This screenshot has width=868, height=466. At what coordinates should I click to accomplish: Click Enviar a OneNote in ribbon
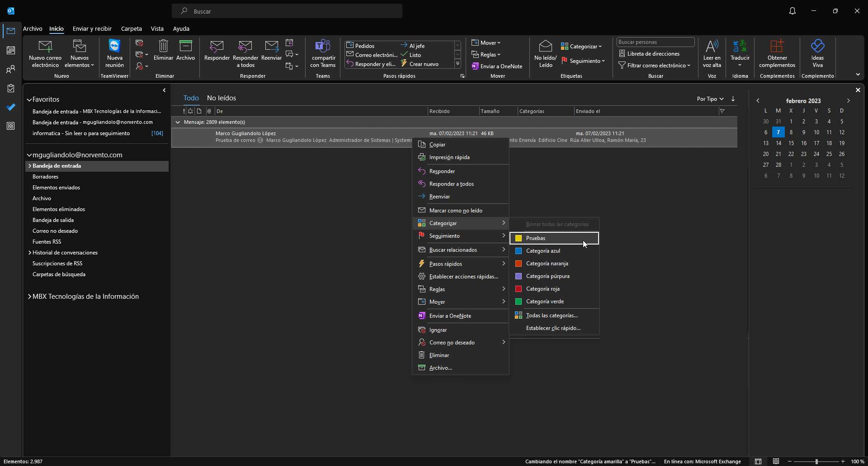tap(497, 66)
